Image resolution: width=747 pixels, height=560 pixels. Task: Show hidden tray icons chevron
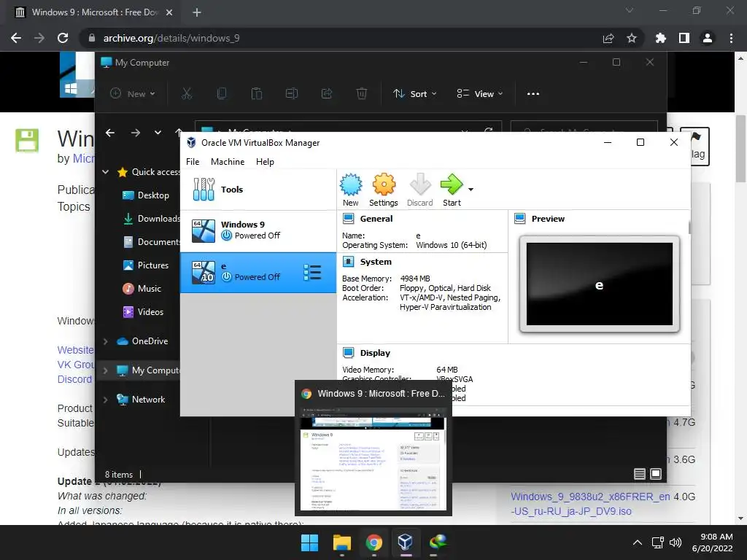[x=638, y=542]
